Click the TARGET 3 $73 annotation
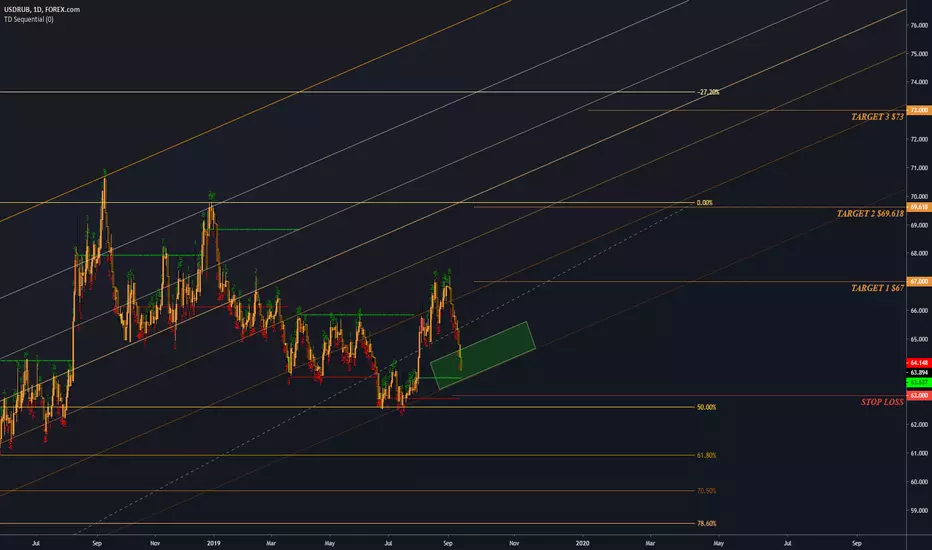 [x=877, y=117]
